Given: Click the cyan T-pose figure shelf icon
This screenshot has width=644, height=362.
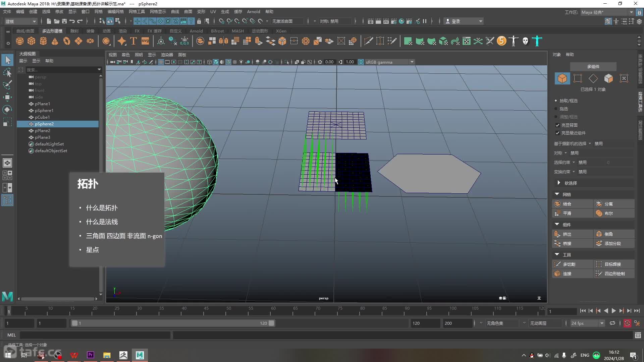Looking at the screenshot, I should [537, 41].
